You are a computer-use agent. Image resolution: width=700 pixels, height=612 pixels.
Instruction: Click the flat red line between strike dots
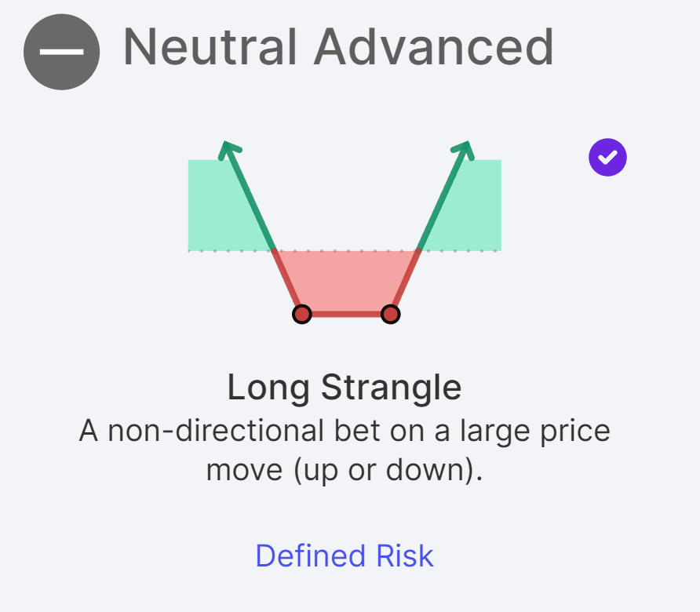pyautogui.click(x=345, y=315)
